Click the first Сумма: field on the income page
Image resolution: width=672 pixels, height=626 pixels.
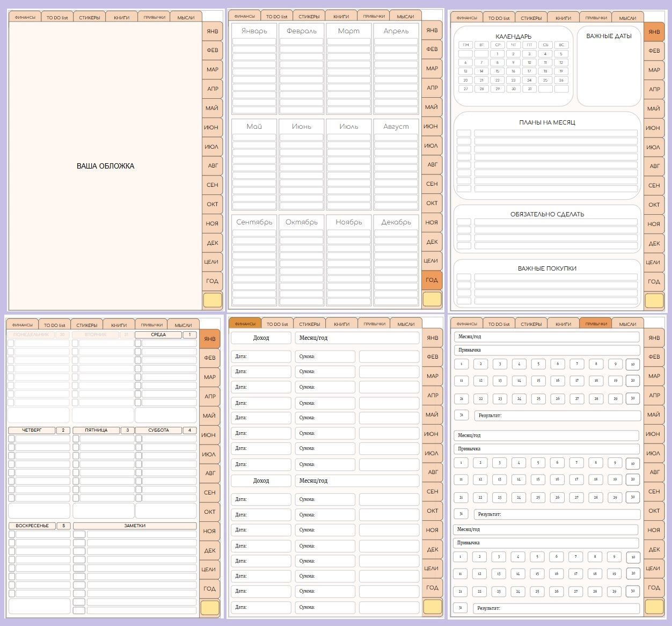click(x=325, y=356)
